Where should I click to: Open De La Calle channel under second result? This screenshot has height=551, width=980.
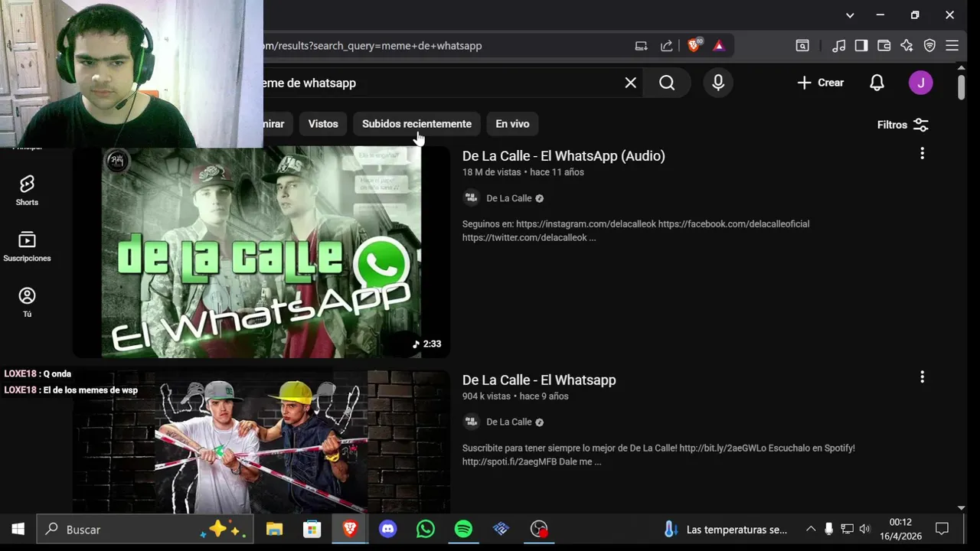(508, 422)
